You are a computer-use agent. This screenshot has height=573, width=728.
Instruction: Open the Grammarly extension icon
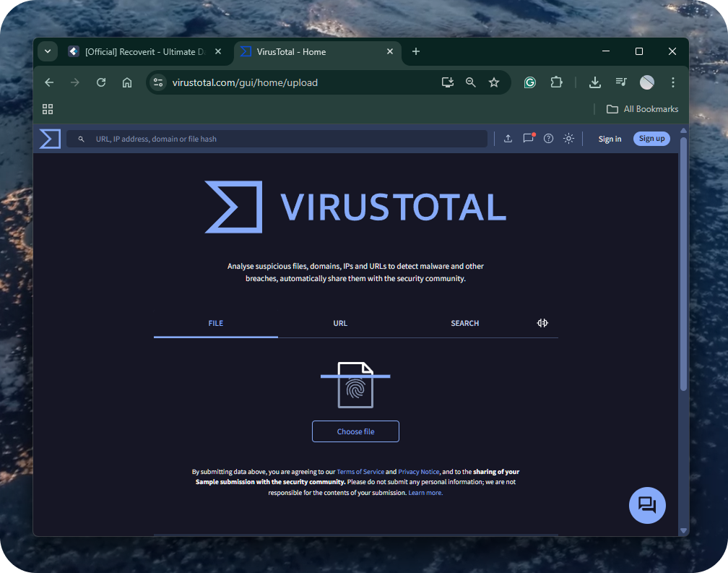point(530,82)
